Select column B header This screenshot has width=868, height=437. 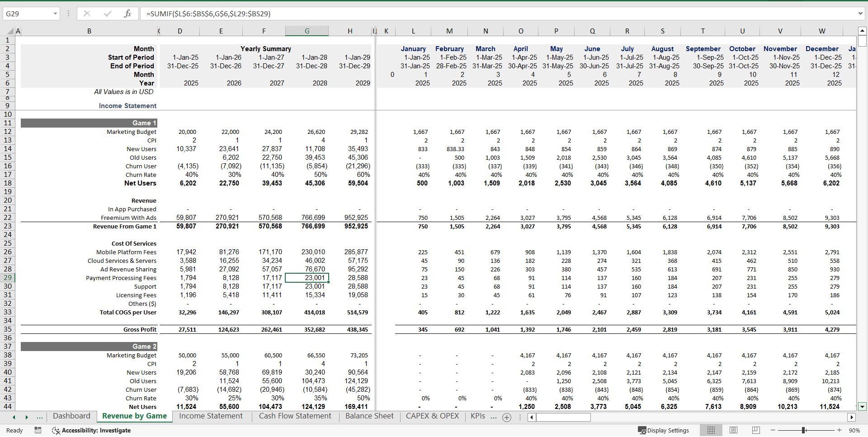(x=89, y=31)
